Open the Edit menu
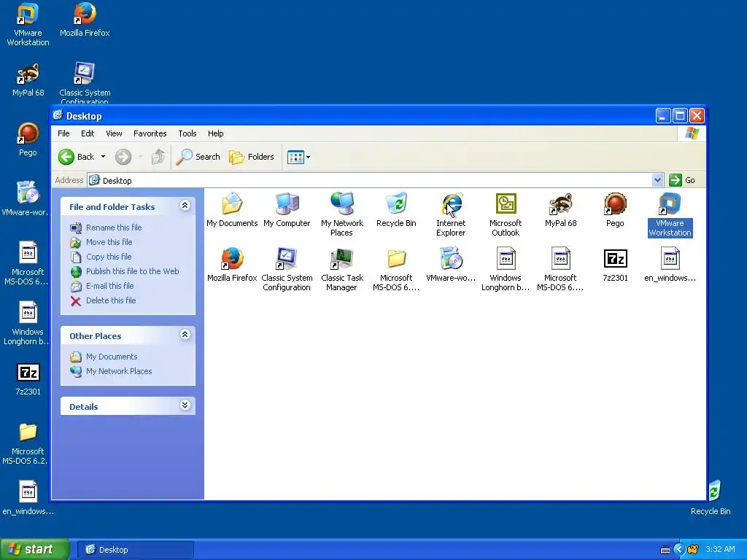This screenshot has width=747, height=560. pyautogui.click(x=88, y=133)
